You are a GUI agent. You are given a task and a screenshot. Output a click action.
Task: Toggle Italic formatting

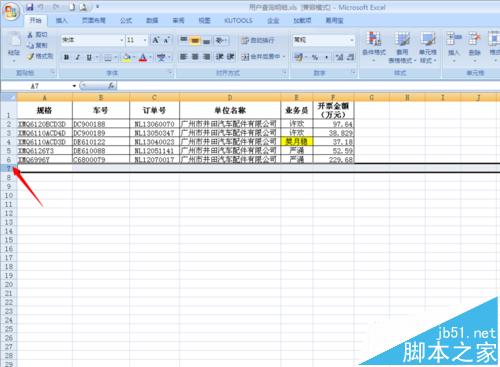(x=78, y=58)
